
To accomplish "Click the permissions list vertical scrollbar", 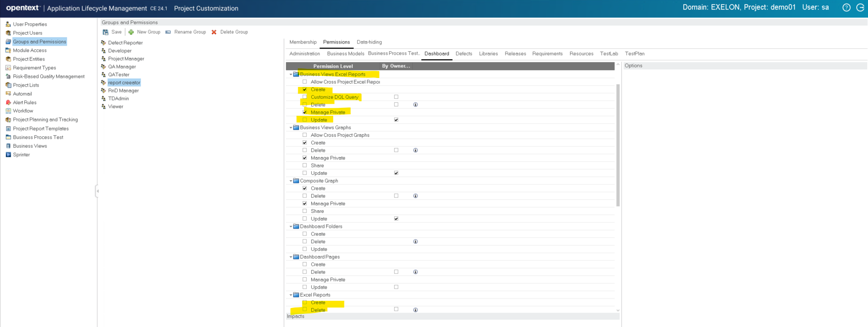I will coord(618,145).
